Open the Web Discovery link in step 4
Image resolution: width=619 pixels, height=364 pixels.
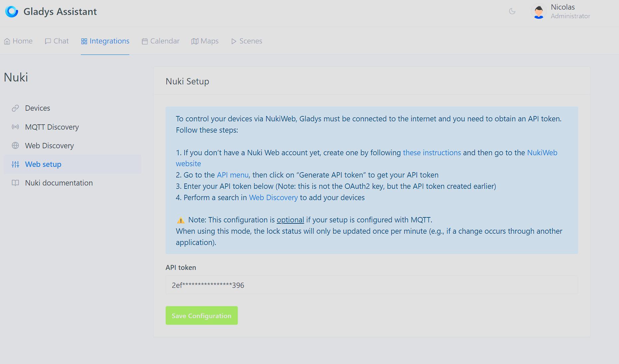coord(273,197)
